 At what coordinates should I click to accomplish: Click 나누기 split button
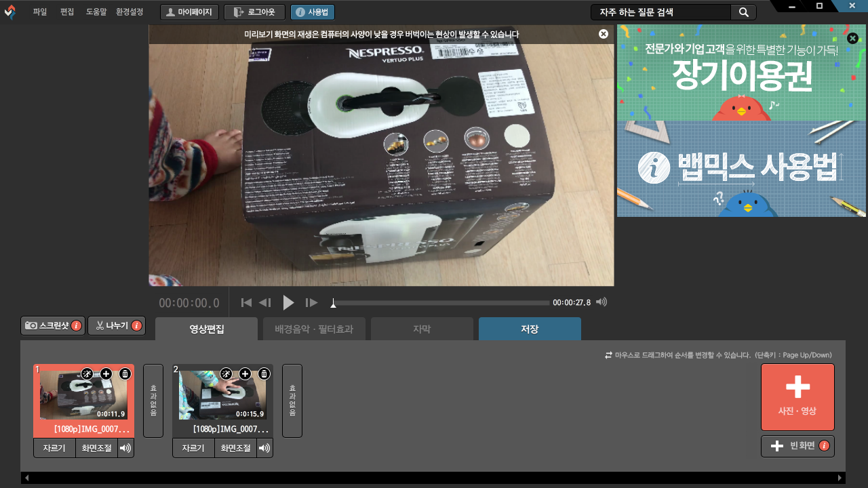point(117,325)
